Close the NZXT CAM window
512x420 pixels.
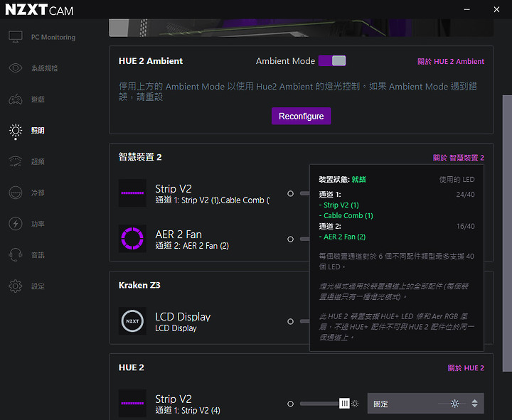click(496, 9)
